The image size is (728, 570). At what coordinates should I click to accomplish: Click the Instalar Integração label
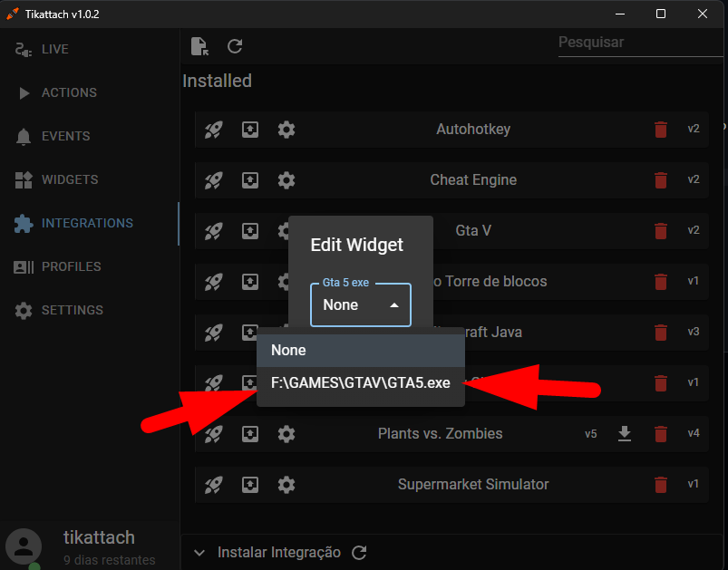pyautogui.click(x=279, y=553)
